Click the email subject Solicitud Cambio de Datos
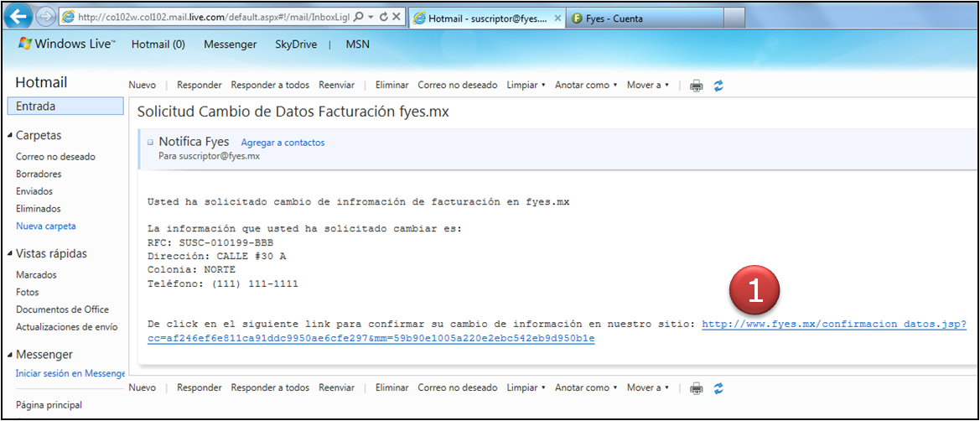Viewport: 980px width, 421px height. click(293, 112)
